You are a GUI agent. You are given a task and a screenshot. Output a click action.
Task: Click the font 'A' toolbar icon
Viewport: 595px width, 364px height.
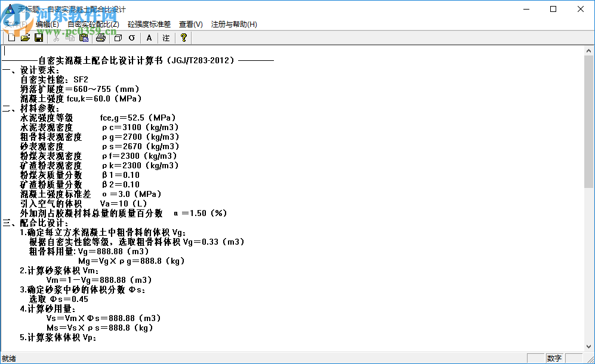click(x=149, y=38)
